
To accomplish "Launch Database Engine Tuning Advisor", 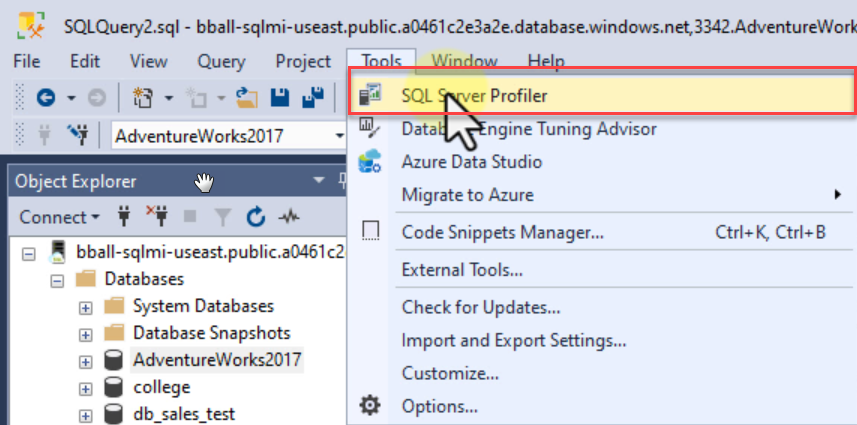I will point(602,129).
